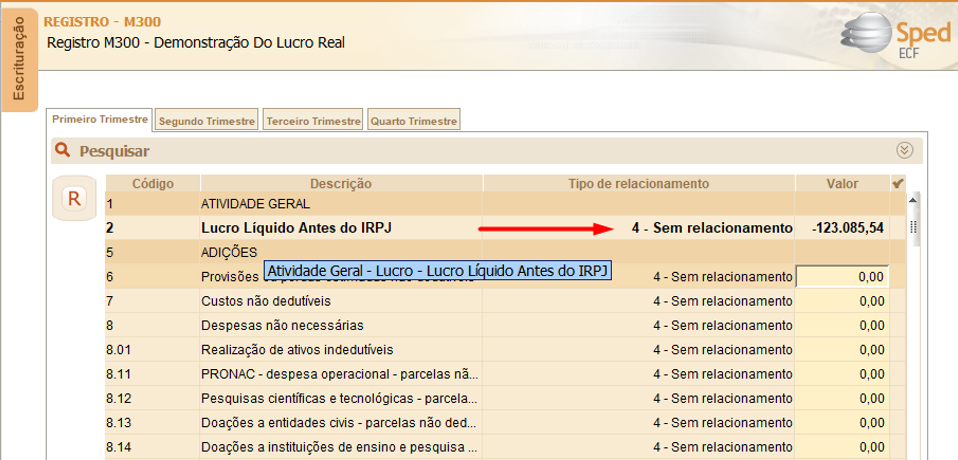Image resolution: width=958 pixels, height=460 pixels.
Task: Click the table vertical scrollbar thumb
Action: coord(914,226)
